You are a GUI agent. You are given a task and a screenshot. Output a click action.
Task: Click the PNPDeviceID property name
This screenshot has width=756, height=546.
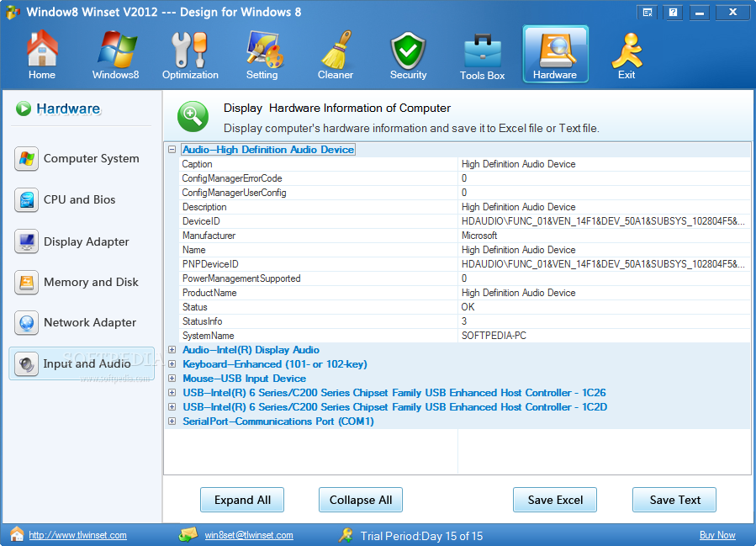[x=210, y=264]
